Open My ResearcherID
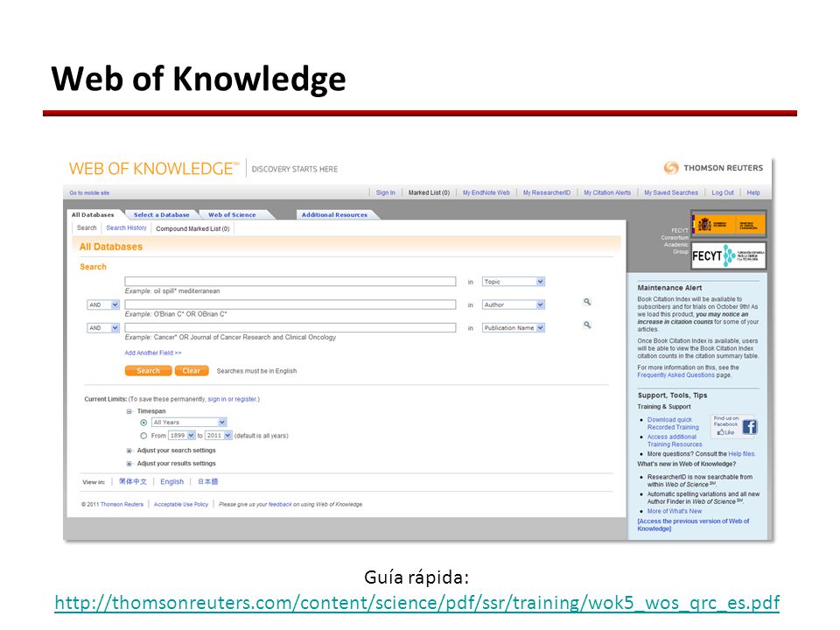The width and height of the screenshot is (840, 630). click(x=547, y=192)
